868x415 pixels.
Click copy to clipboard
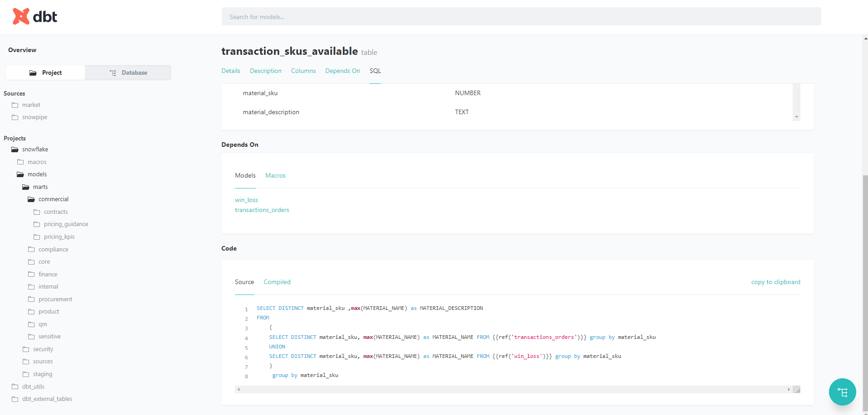pyautogui.click(x=775, y=282)
